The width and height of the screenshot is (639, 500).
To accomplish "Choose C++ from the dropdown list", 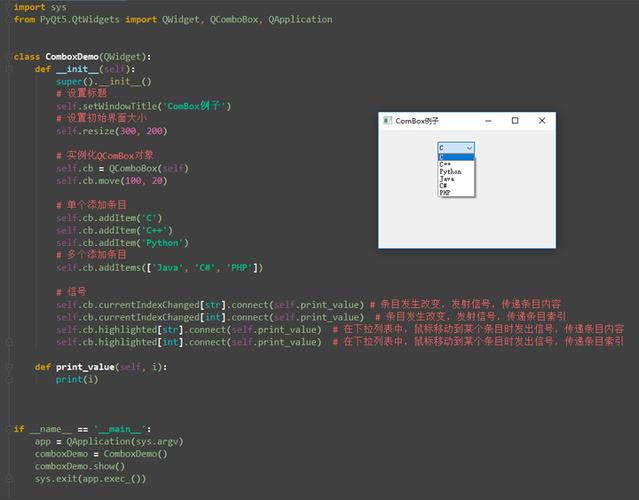I will (x=456, y=164).
